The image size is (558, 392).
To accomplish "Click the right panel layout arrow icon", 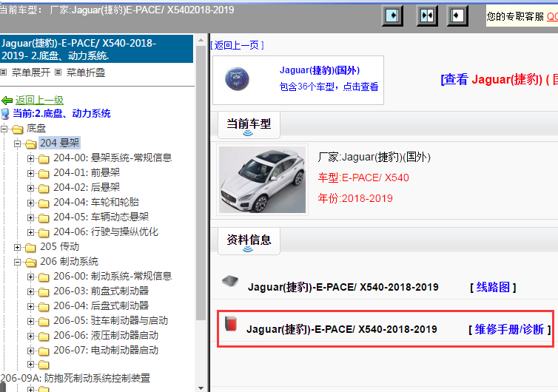I will coord(457,16).
